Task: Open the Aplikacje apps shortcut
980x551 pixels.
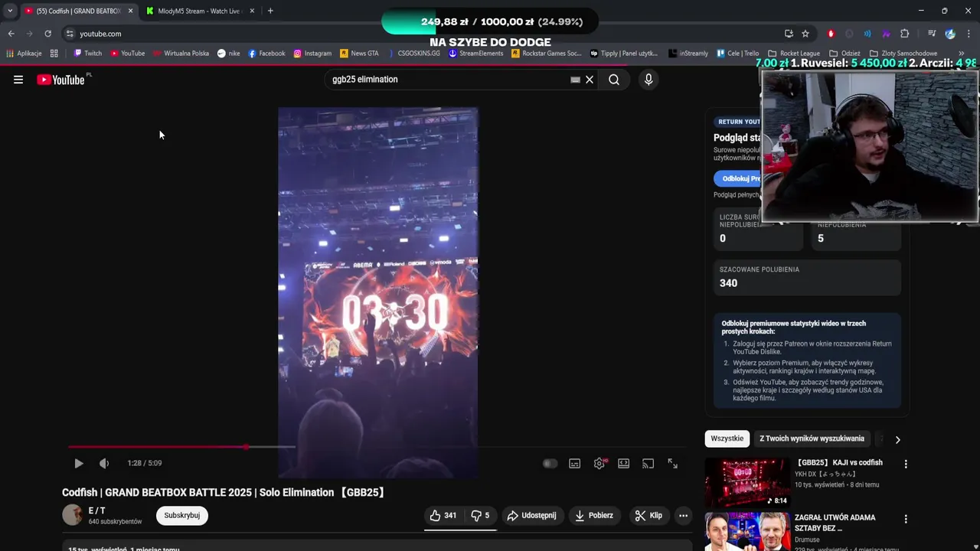Action: [x=24, y=54]
